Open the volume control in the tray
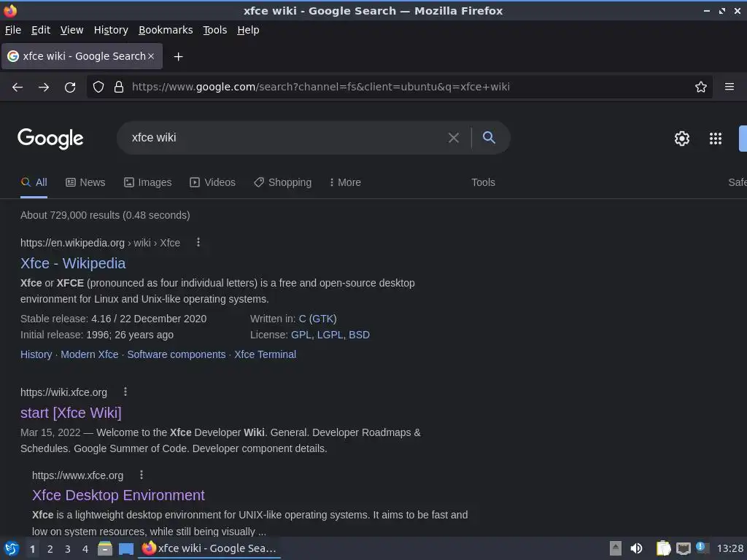Screen dimensions: 747x560 (x=636, y=548)
